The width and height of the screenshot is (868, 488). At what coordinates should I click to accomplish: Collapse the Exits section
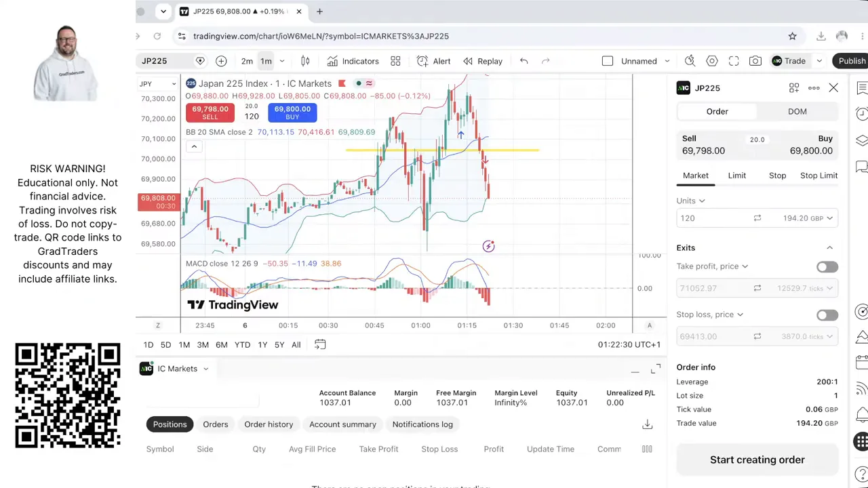pos(829,248)
